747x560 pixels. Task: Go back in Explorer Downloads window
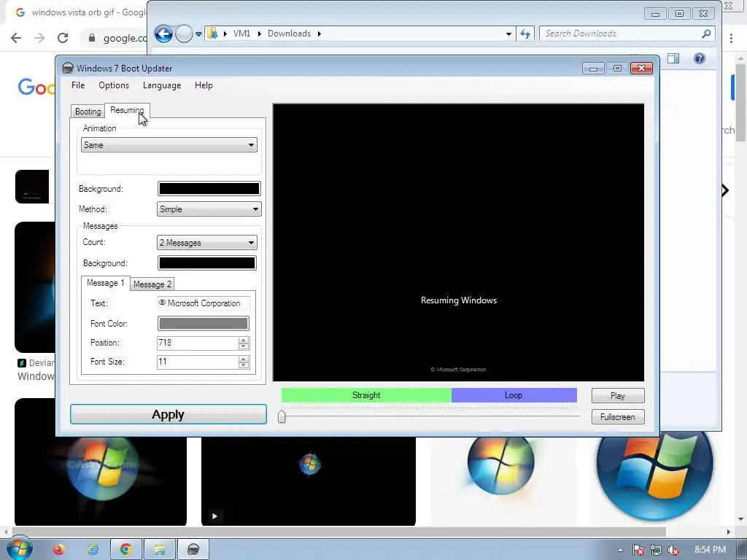click(x=163, y=34)
